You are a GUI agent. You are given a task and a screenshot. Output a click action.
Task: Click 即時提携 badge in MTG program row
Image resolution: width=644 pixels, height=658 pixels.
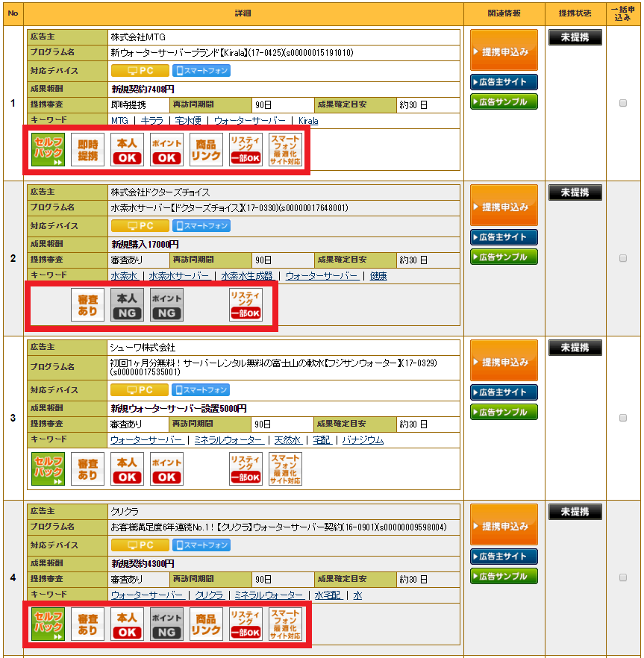point(87,150)
